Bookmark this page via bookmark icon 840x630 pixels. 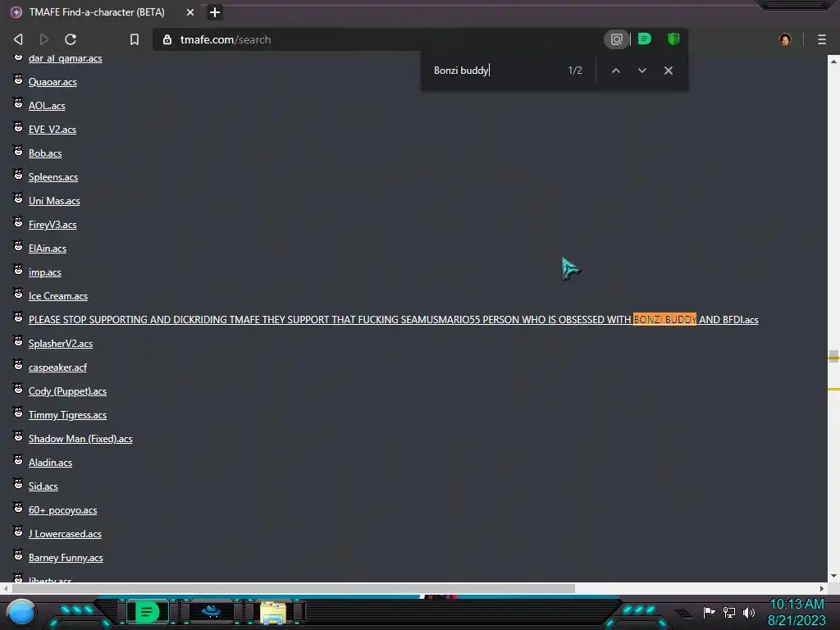(x=135, y=39)
